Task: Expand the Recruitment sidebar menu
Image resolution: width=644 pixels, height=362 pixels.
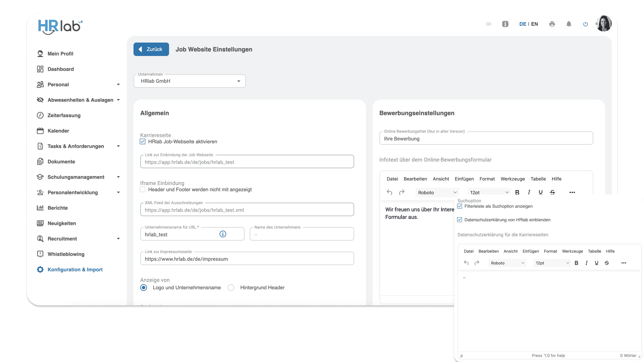Action: tap(62, 239)
